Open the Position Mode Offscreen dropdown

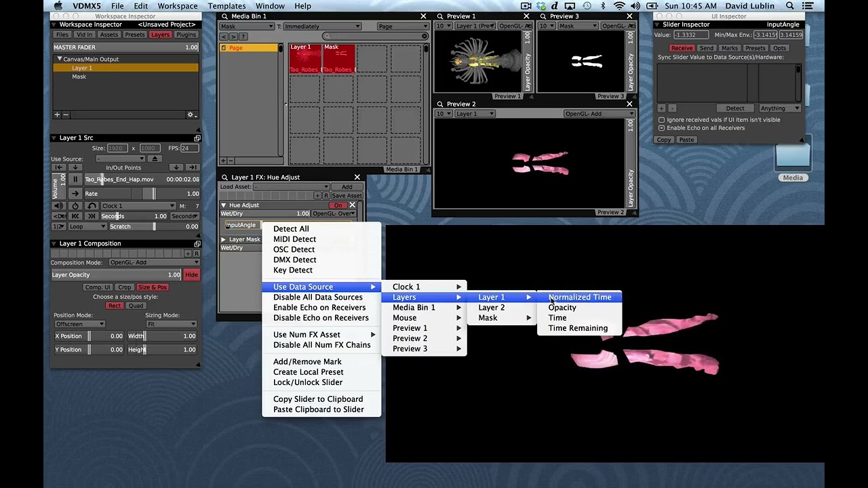[80, 324]
